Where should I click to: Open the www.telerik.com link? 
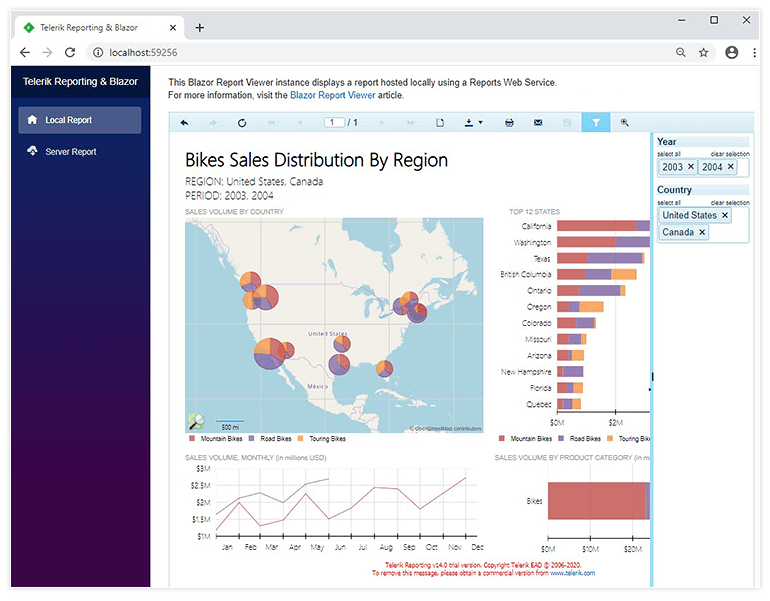click(x=573, y=573)
